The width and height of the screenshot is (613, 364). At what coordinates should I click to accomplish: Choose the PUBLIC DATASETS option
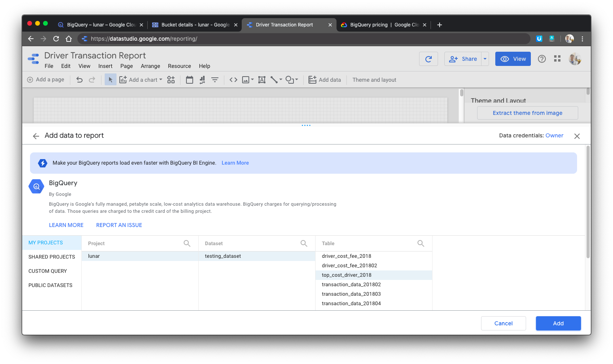pyautogui.click(x=50, y=285)
